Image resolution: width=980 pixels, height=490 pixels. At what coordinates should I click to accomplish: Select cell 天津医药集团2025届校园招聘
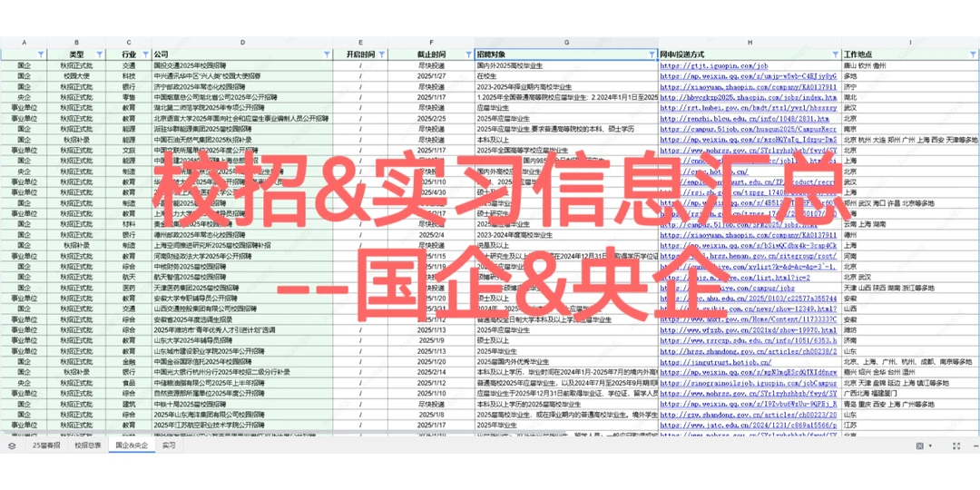[242, 287]
